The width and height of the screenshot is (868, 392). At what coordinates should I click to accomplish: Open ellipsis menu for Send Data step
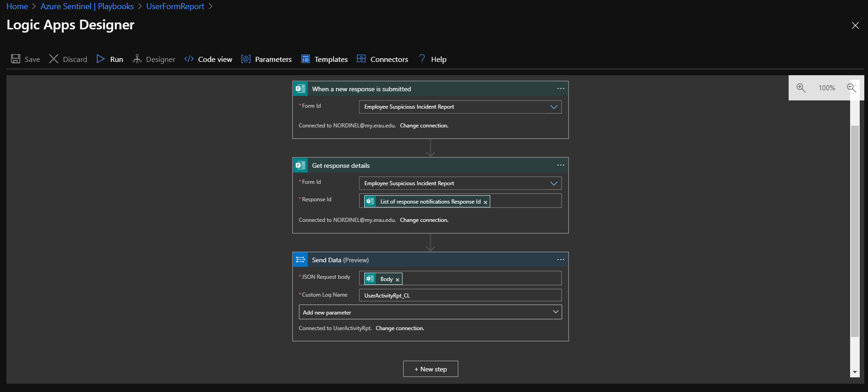point(561,259)
